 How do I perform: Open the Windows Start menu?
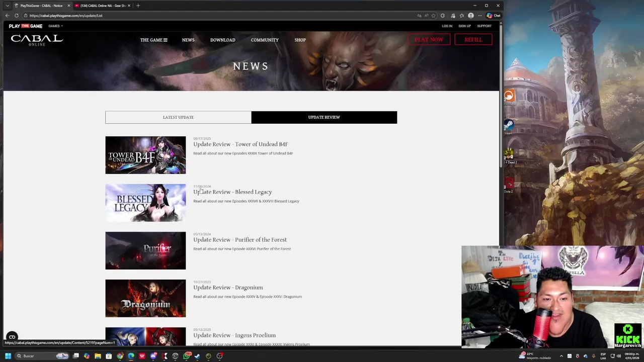coord(8,356)
